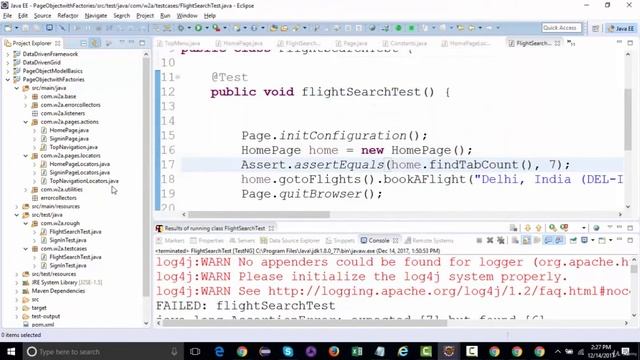Open the Excel icon on the taskbar
This screenshot has height=360, width=640.
tap(357, 351)
